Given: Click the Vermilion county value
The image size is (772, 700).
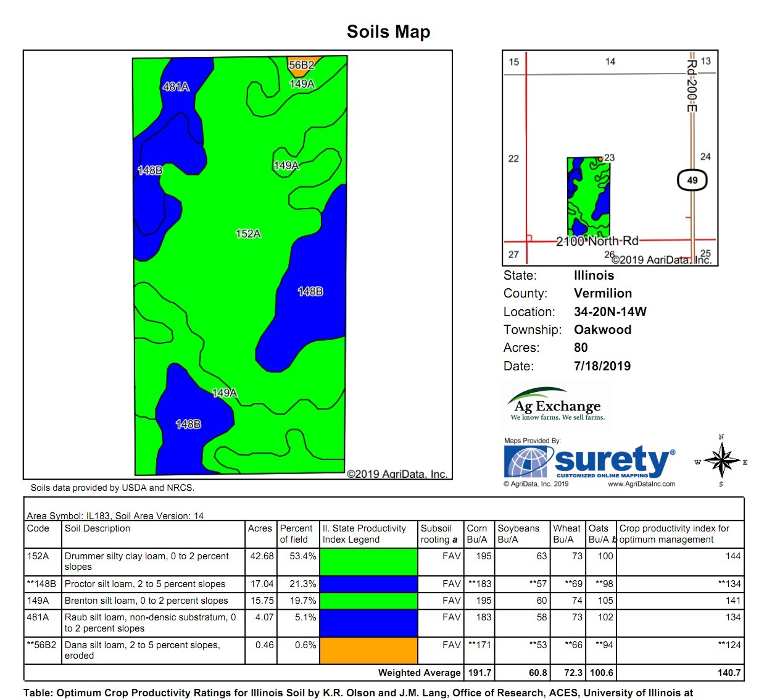Looking at the screenshot, I should pos(602,293).
